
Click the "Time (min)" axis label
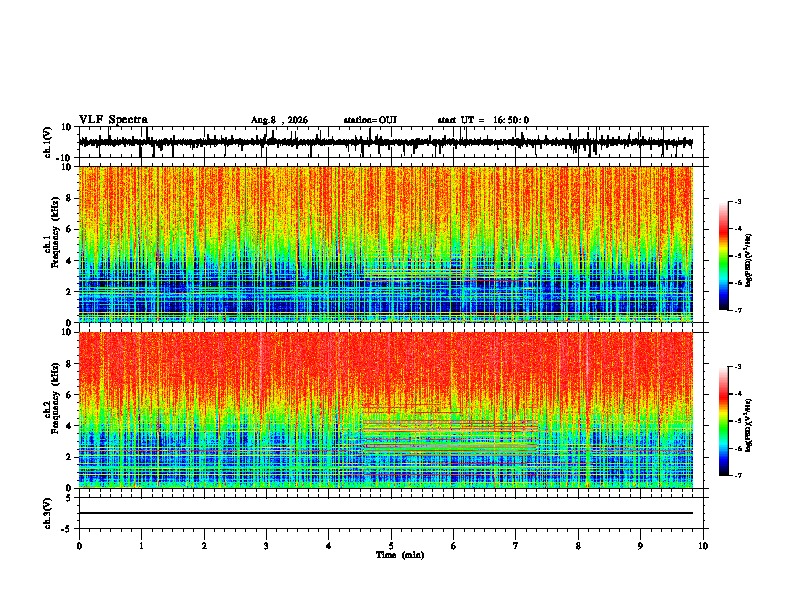click(400, 555)
